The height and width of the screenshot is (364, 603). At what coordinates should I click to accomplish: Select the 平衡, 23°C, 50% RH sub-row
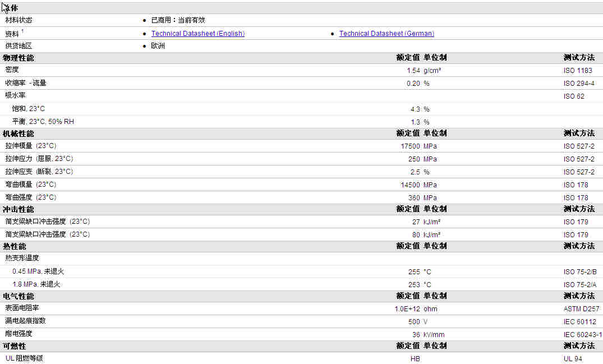43,122
